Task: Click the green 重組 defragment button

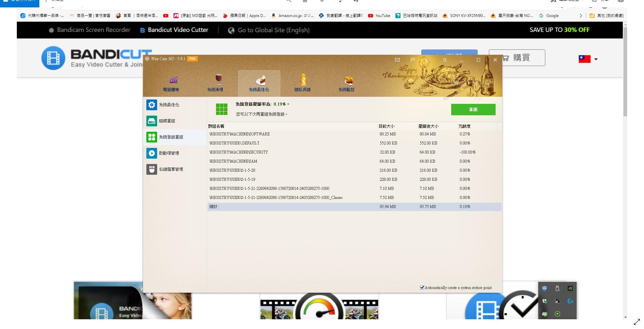Action: coord(473,109)
